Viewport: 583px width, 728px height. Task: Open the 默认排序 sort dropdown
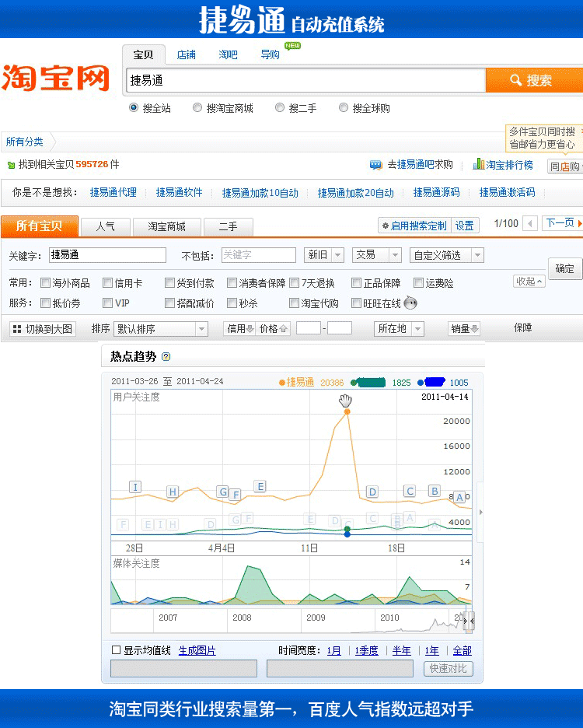(x=161, y=329)
